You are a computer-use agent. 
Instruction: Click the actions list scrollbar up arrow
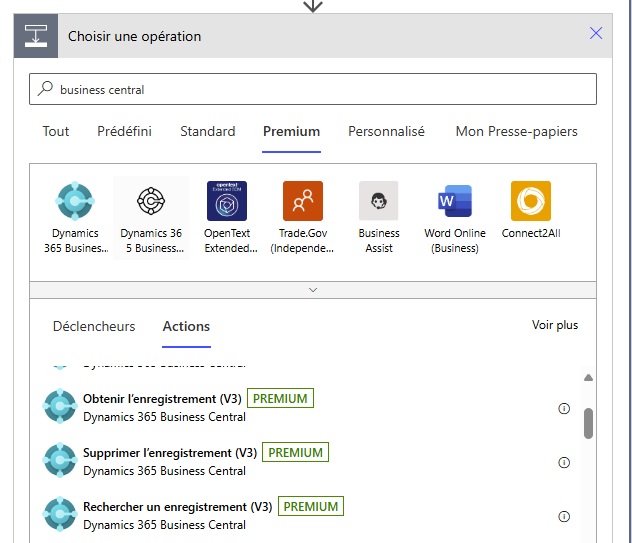(x=588, y=377)
